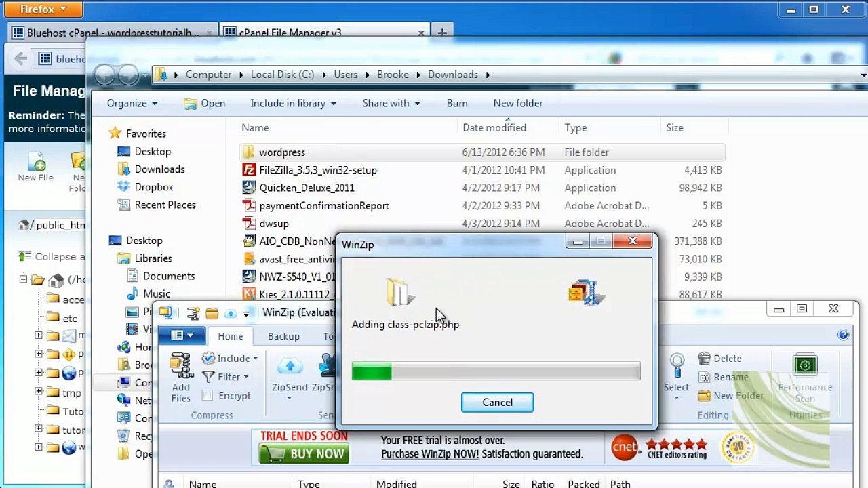Image resolution: width=868 pixels, height=488 pixels.
Task: Open the Add Files tool in WinZip
Action: [181, 378]
